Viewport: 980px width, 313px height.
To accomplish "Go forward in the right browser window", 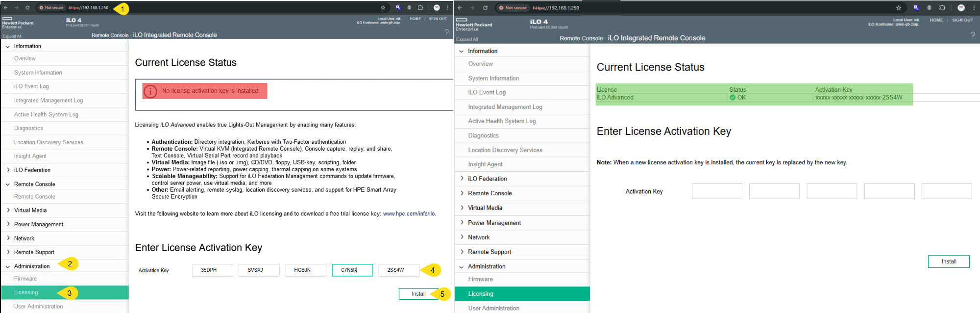I will (472, 8).
